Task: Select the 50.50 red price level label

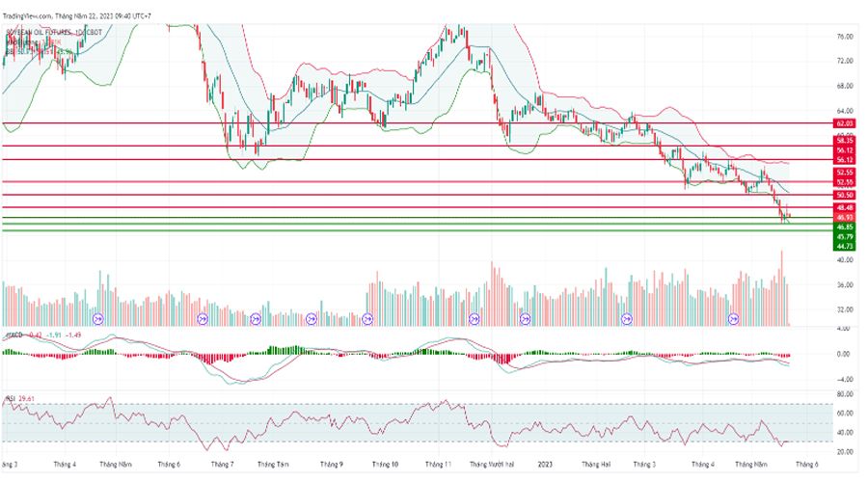Action: pos(845,195)
